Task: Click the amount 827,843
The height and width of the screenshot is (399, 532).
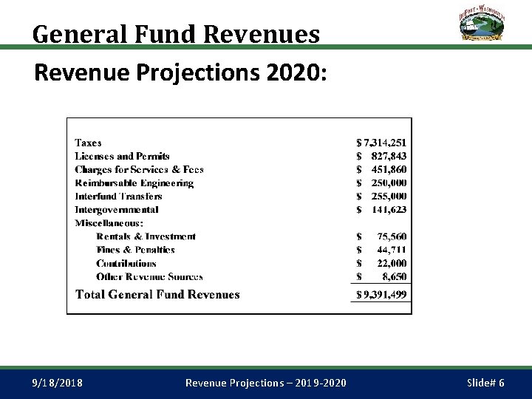Action: [389, 156]
